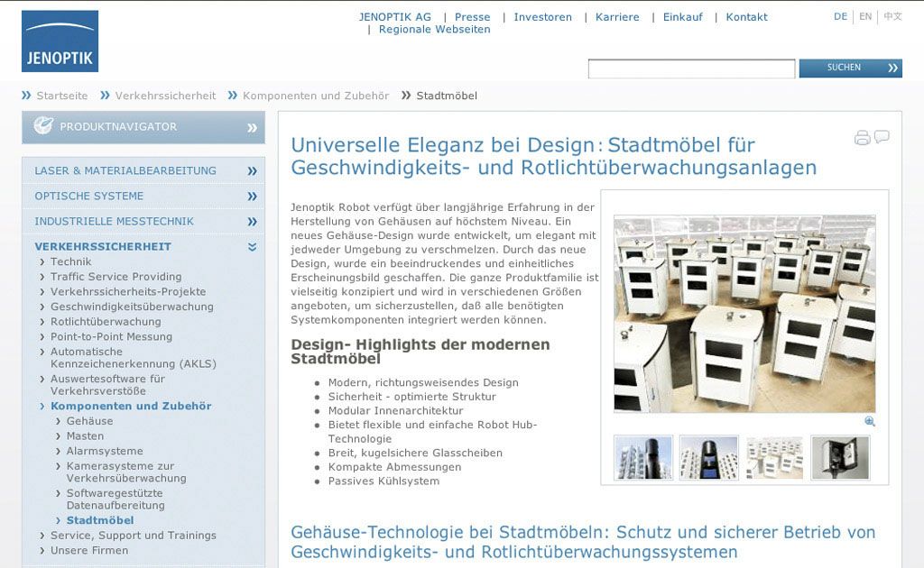
Task: Expand Laser & Materialbearbeitung section arrow
Action: [253, 170]
